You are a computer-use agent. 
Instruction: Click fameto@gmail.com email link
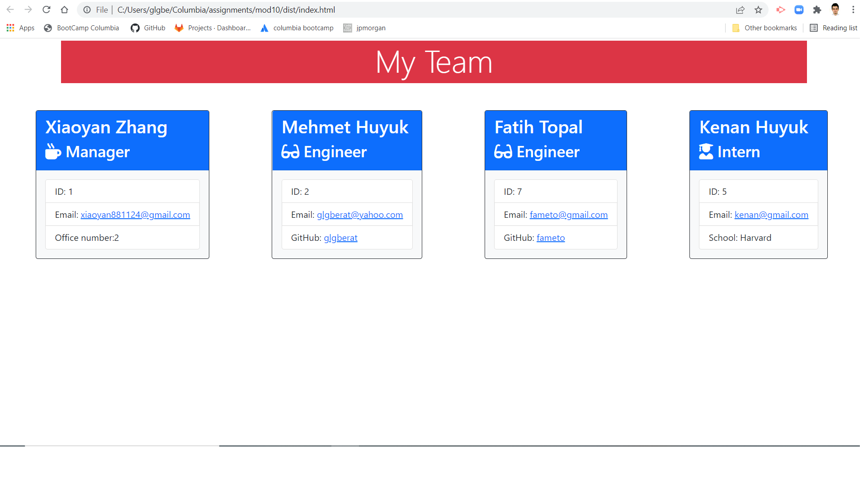point(569,215)
